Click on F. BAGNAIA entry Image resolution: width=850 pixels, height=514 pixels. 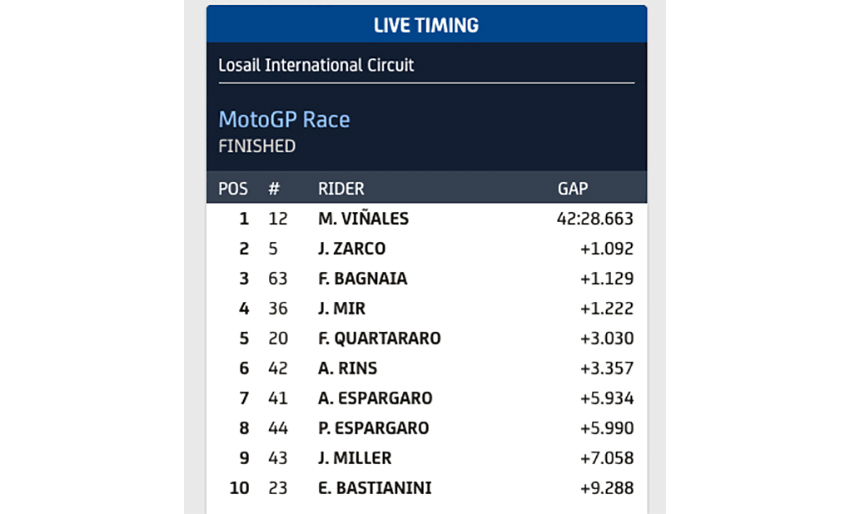pos(362,278)
